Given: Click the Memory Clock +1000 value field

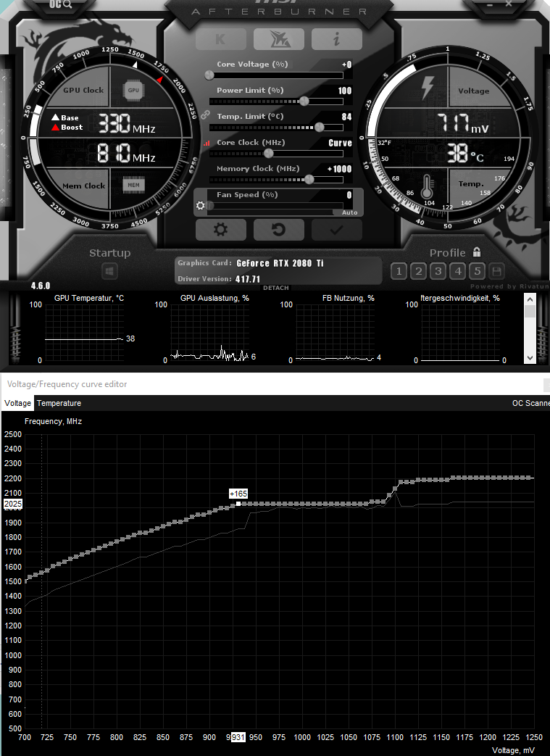Looking at the screenshot, I should coord(339,169).
